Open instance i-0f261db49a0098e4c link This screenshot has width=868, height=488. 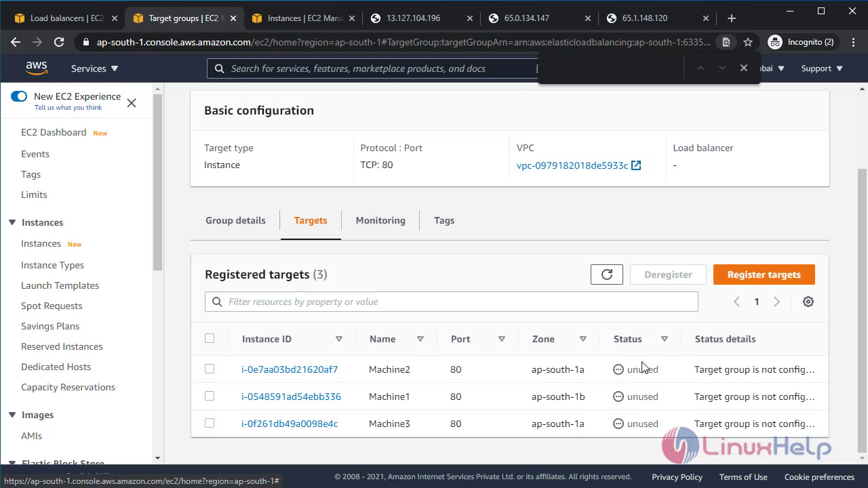pyautogui.click(x=290, y=424)
